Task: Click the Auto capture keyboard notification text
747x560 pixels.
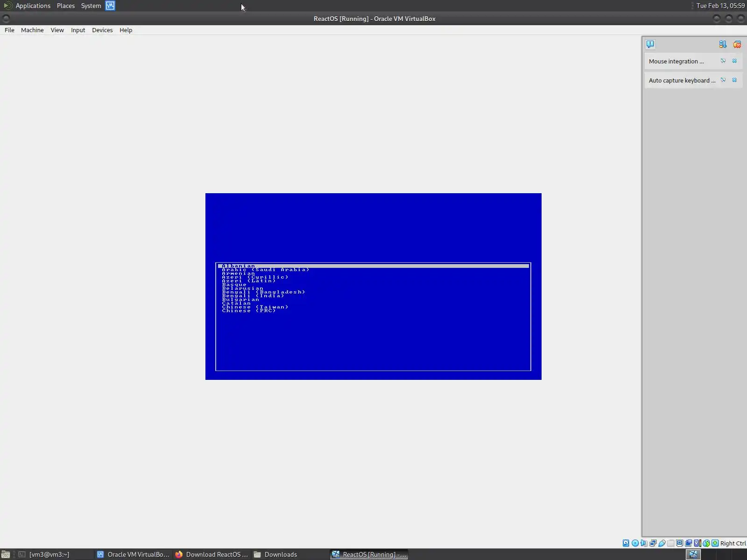Action: point(682,80)
